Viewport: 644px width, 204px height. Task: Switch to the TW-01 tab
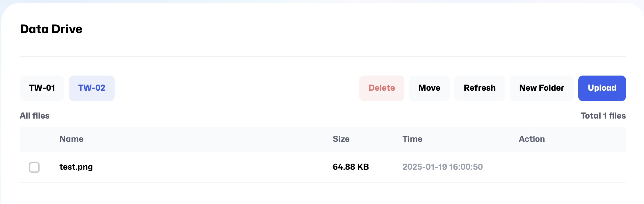(42, 88)
